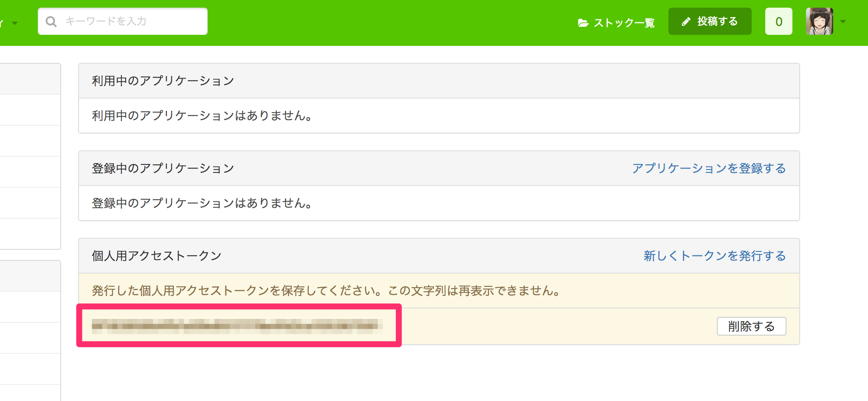
Task: Expand the dropdown arrow beside the avatar
Action: [x=843, y=22]
